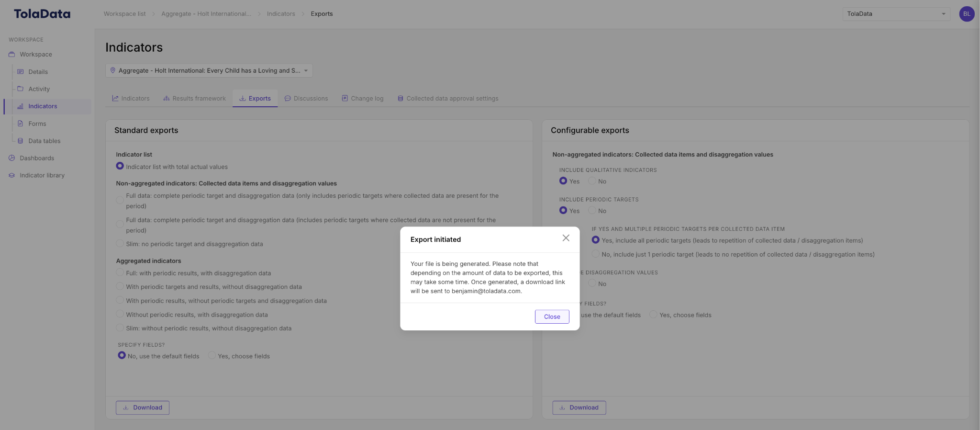Viewport: 980px width, 430px height.
Task: Expand the Aggregate - Holt International workspace selector
Action: coord(209,70)
